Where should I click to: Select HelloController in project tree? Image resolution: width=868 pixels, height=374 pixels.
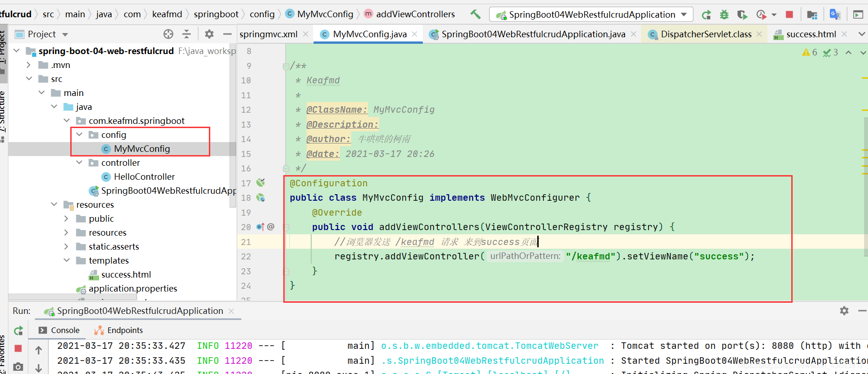click(144, 177)
